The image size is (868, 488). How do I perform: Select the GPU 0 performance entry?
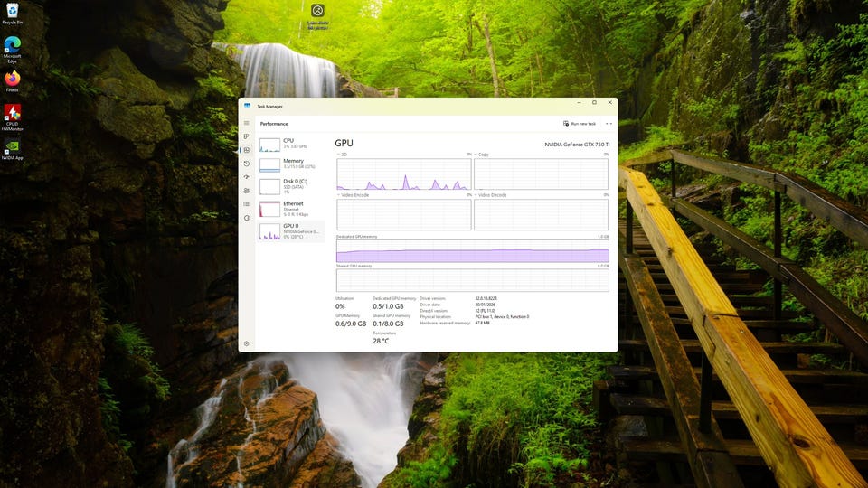[291, 231]
